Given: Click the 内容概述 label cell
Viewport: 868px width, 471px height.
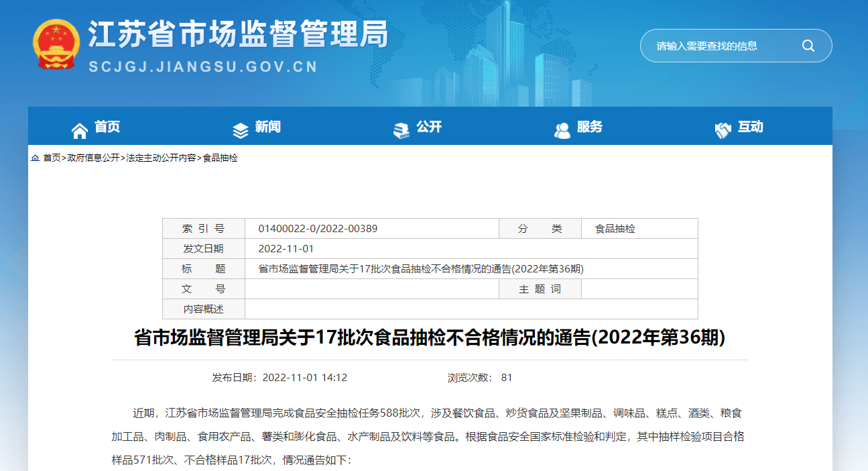Looking at the screenshot, I should pos(204,309).
